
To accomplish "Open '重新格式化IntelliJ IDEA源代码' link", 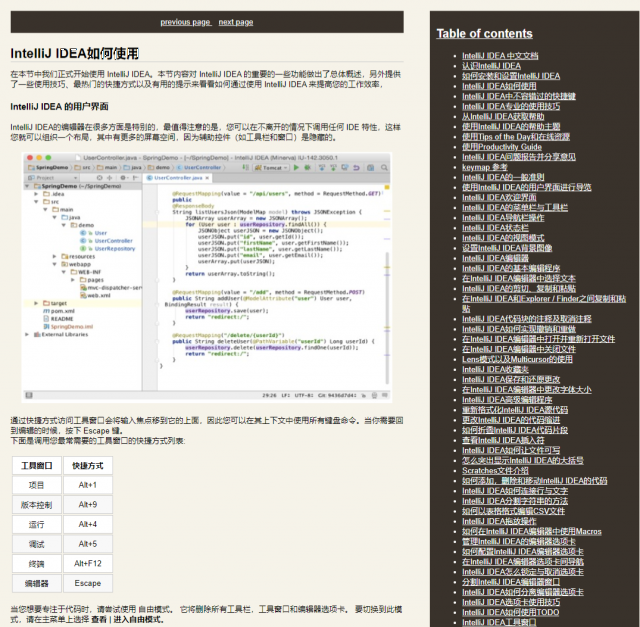I will [x=515, y=410].
